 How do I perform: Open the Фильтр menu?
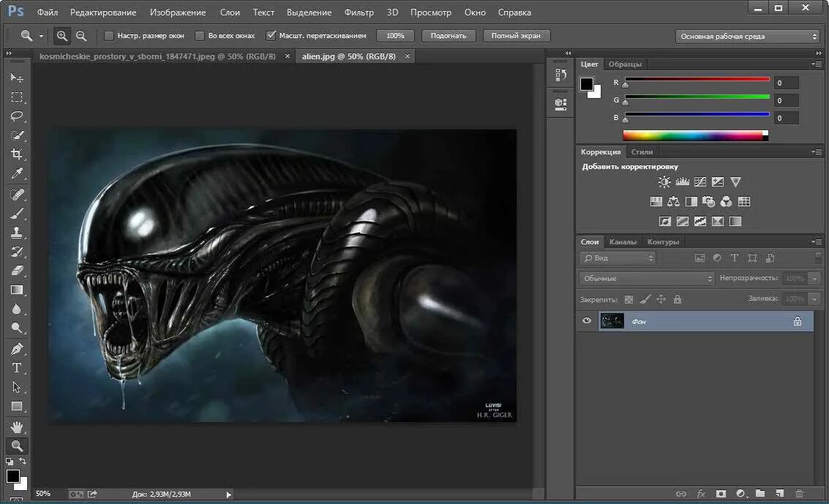pyautogui.click(x=359, y=12)
